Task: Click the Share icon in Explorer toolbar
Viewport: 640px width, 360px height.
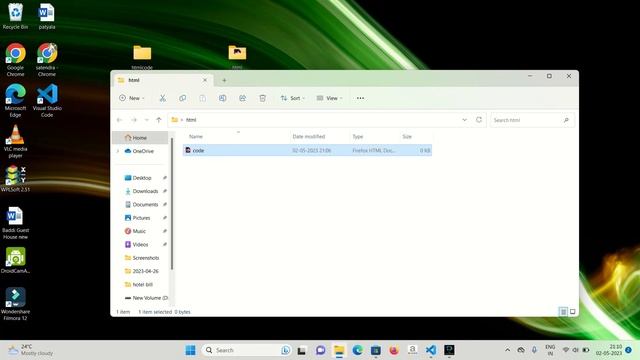Action: (x=242, y=98)
